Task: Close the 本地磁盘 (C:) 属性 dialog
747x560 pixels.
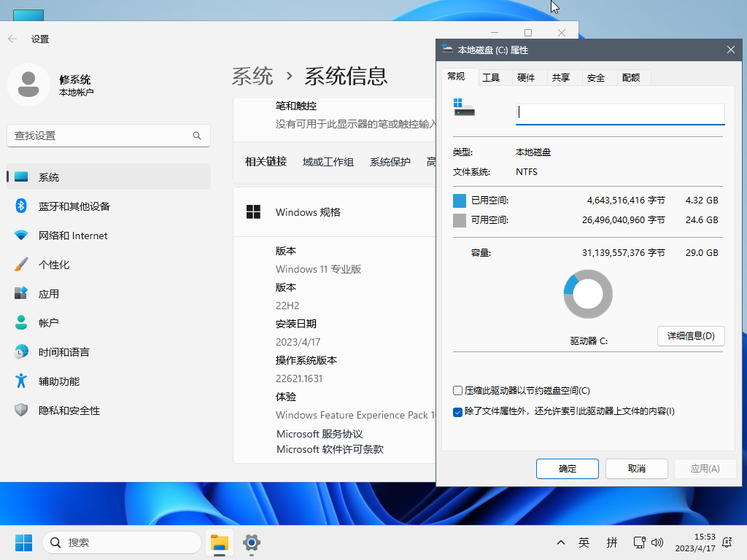Action: [x=731, y=50]
